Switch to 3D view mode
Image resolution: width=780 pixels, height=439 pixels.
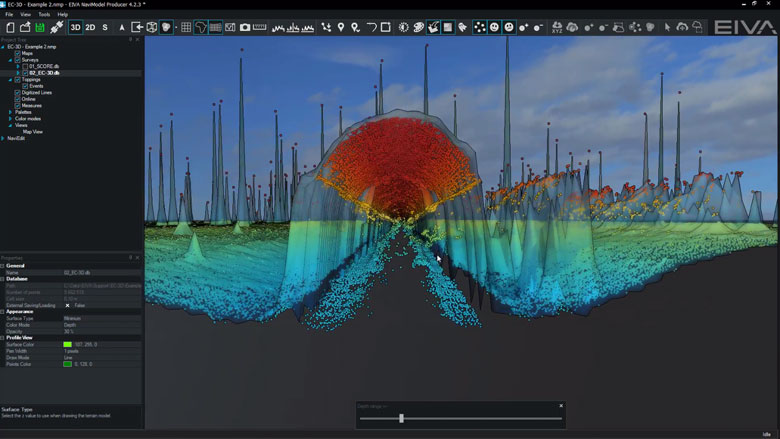[x=75, y=27]
